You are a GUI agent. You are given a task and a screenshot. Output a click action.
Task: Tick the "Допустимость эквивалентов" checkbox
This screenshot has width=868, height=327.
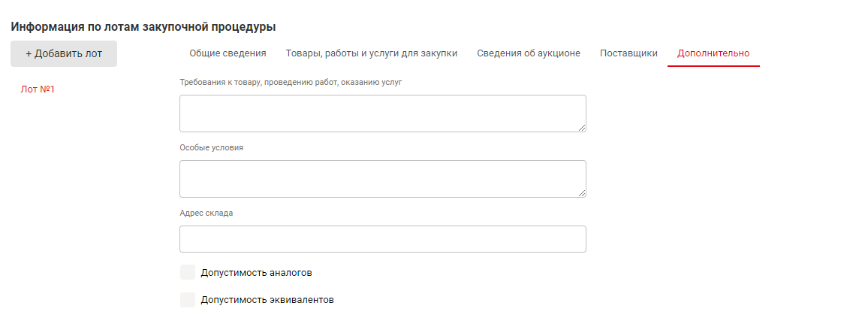[188, 300]
